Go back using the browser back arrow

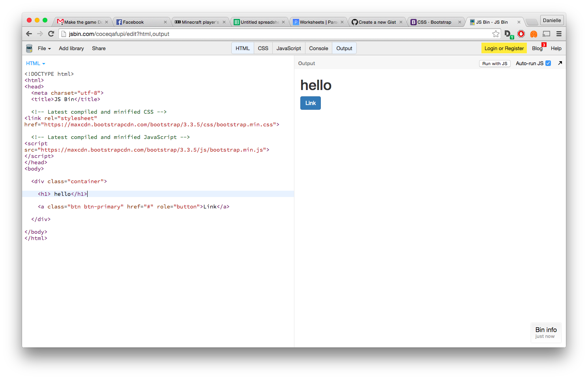pyautogui.click(x=29, y=34)
